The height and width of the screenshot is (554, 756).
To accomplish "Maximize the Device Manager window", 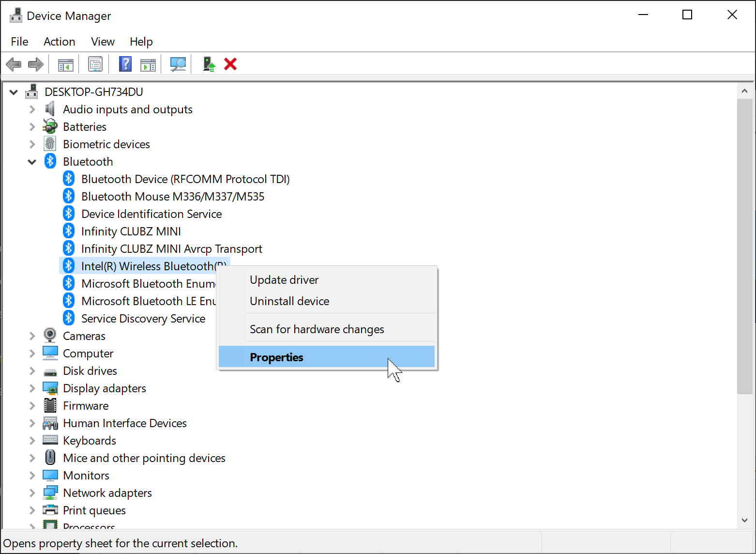I will [x=687, y=15].
